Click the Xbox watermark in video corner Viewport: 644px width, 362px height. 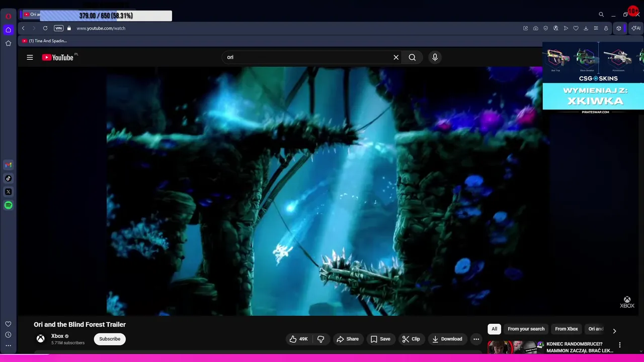point(627,302)
